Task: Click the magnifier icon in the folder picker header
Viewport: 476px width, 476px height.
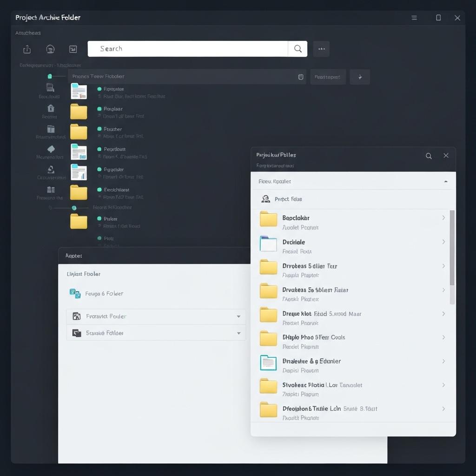Action: coord(429,156)
